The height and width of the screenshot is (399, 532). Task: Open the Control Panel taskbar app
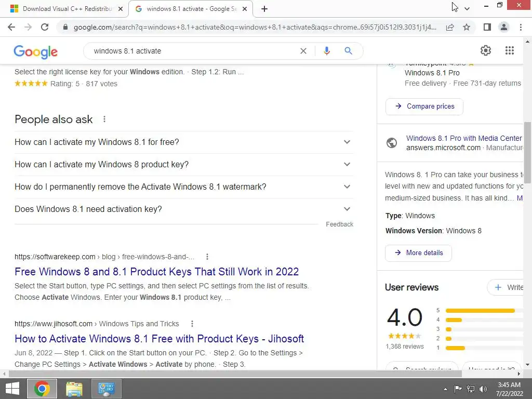point(107,389)
